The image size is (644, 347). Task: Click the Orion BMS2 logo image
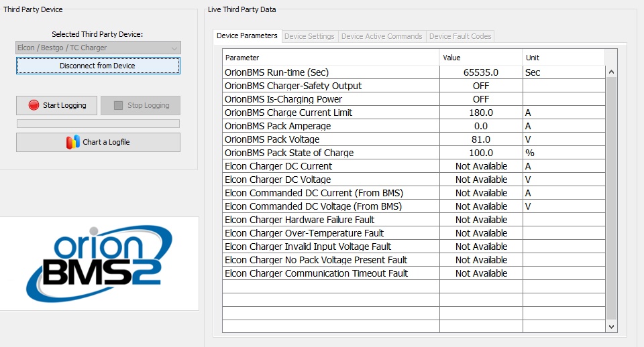click(99, 263)
